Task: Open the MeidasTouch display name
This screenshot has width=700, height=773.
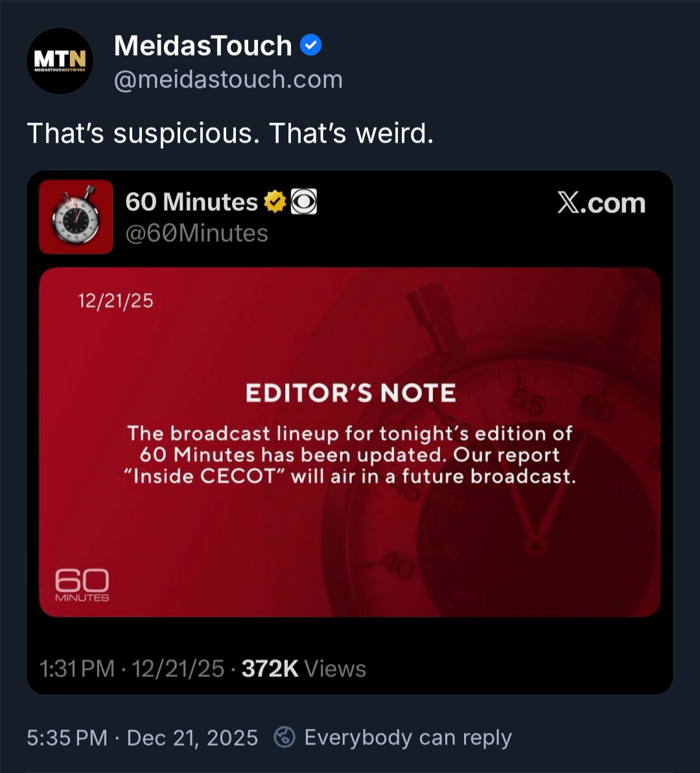Action: pos(203,46)
